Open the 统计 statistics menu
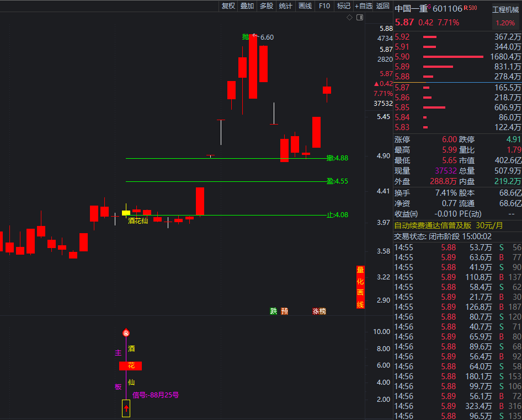Screen dimensions: 522x420 pyautogui.click(x=286, y=6)
